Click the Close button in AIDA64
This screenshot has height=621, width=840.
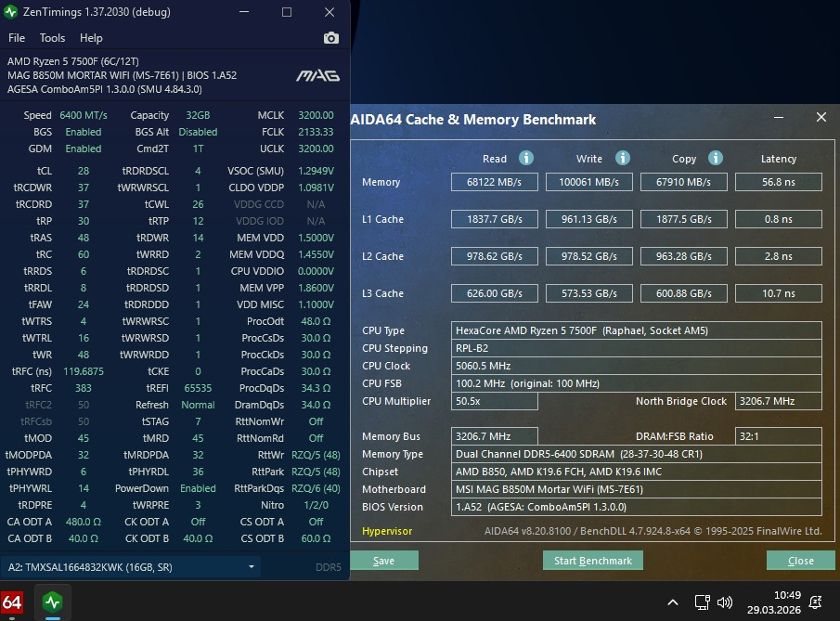[800, 561]
